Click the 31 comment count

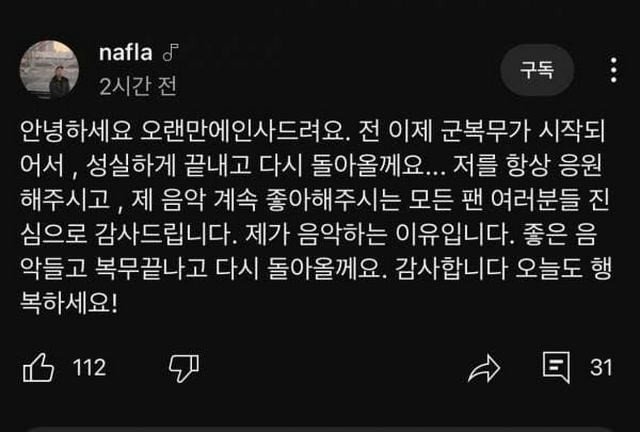[601, 367]
